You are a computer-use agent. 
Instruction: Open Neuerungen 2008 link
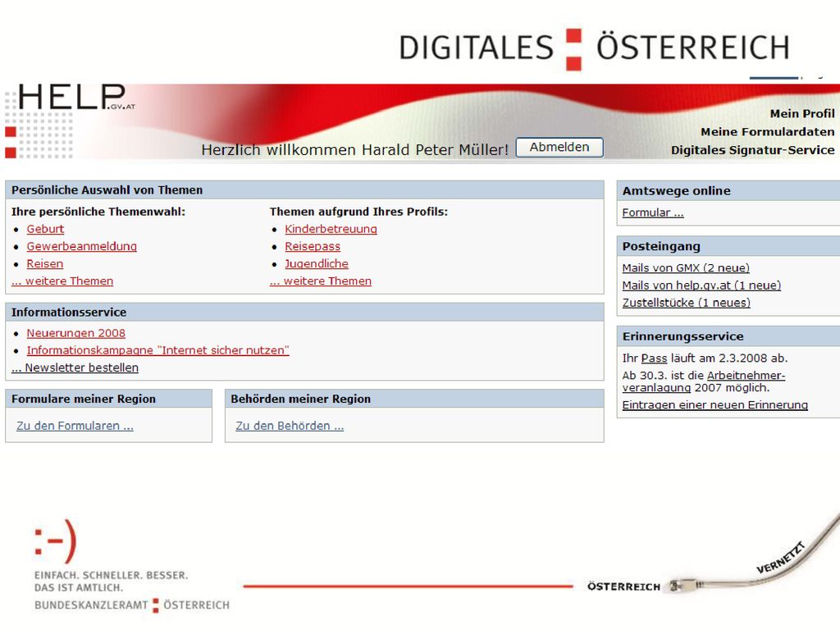click(75, 333)
